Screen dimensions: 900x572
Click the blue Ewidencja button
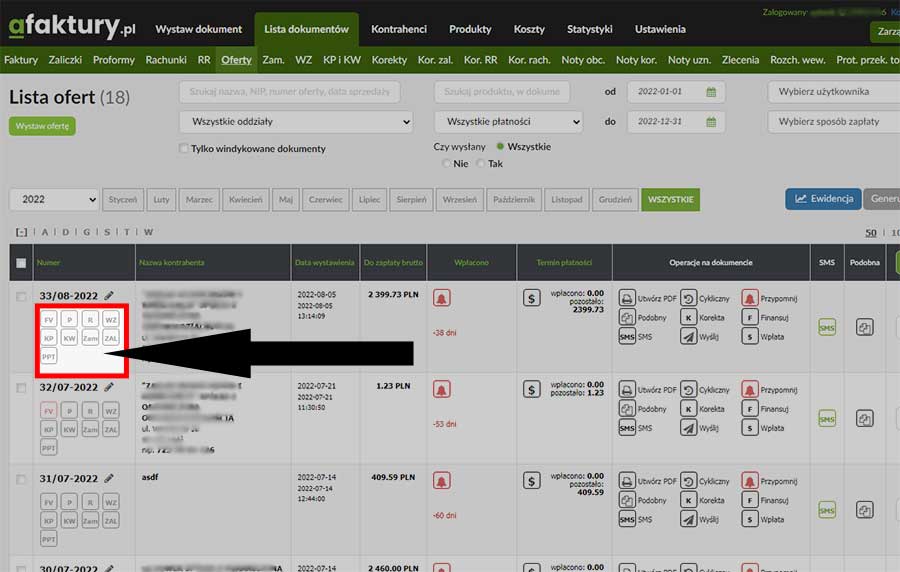[x=823, y=198]
